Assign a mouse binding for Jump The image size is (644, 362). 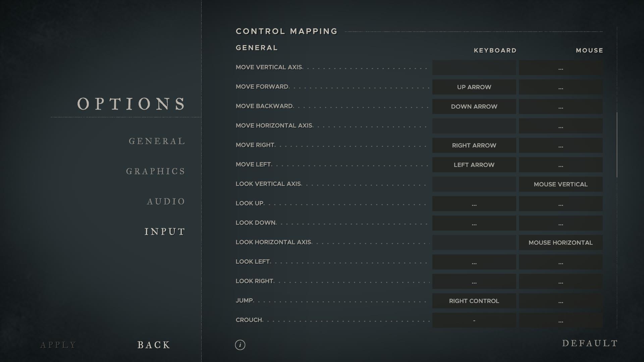pos(560,301)
